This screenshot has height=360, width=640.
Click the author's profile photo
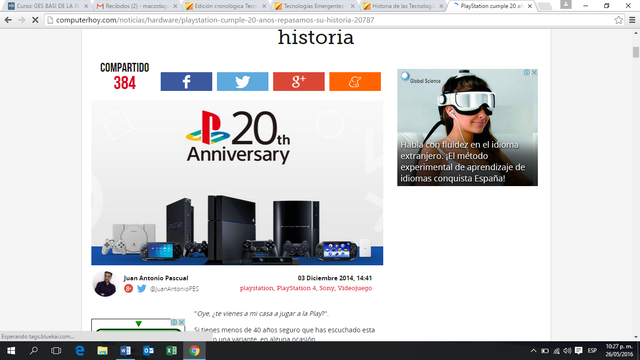click(x=105, y=283)
